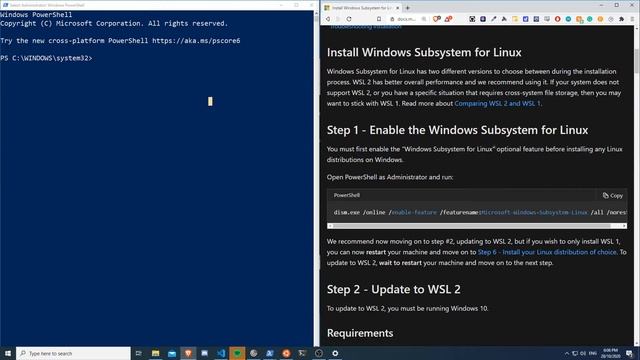Open Task View from the taskbar
This screenshot has height=360, width=640.
click(139, 353)
